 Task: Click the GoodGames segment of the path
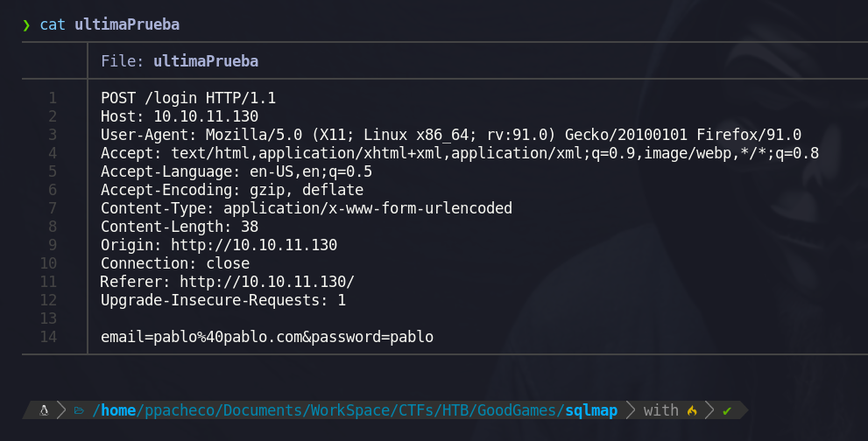pos(516,410)
